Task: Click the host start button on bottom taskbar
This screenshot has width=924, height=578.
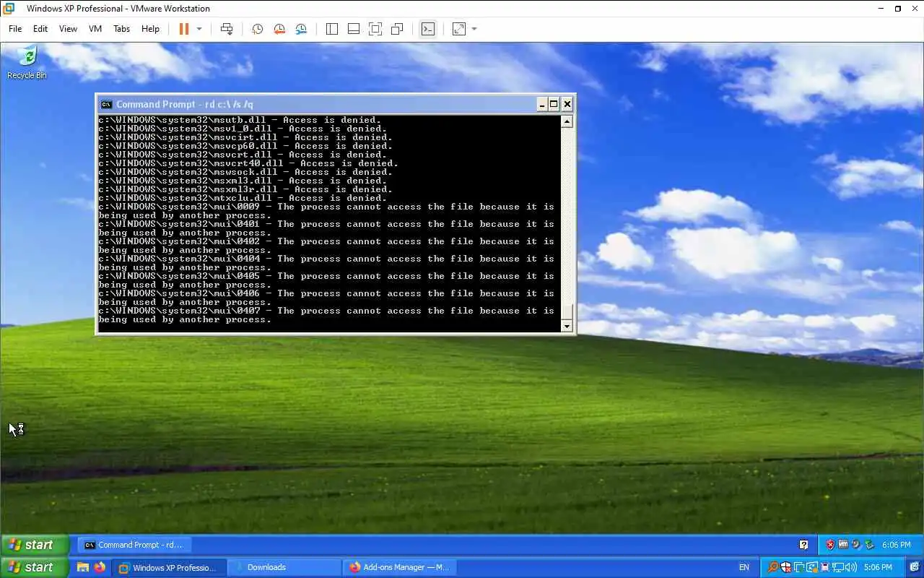Action: coord(34,567)
